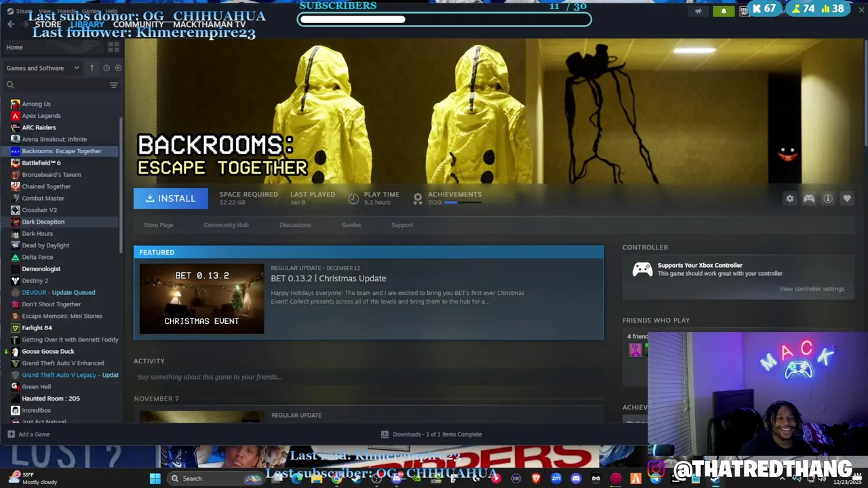Open Zoom from the taskbar
This screenshot has width=868, height=488.
pyautogui.click(x=556, y=479)
